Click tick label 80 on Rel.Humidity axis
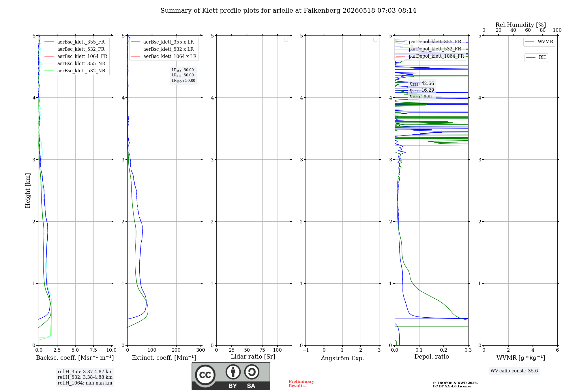 [543, 30]
